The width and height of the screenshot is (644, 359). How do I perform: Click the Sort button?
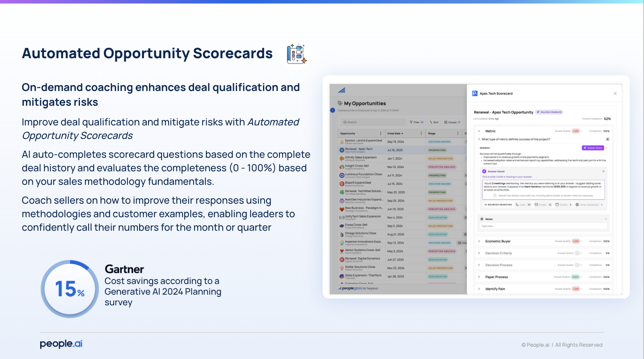tap(434, 122)
